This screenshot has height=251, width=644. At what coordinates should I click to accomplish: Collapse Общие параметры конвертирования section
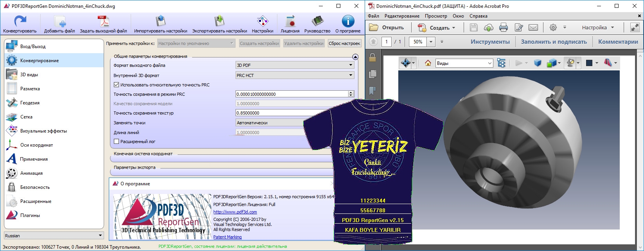(x=355, y=57)
